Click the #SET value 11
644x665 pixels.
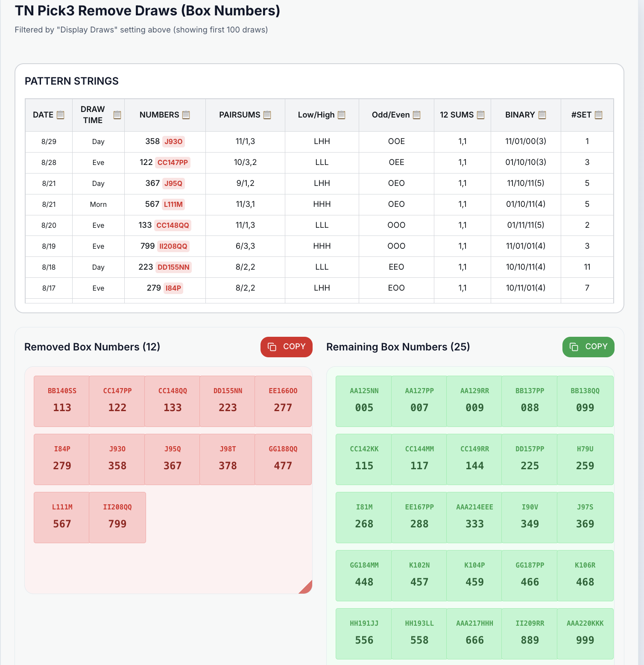(587, 267)
